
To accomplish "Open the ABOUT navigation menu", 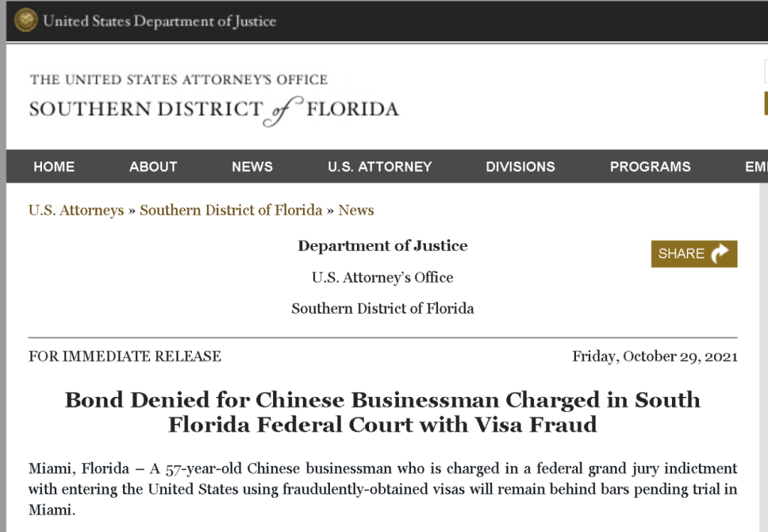I will 153,166.
